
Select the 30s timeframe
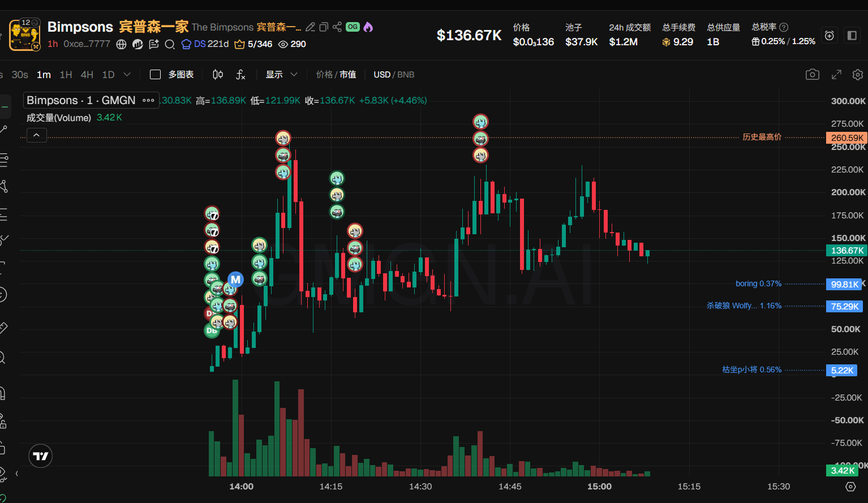(x=20, y=75)
